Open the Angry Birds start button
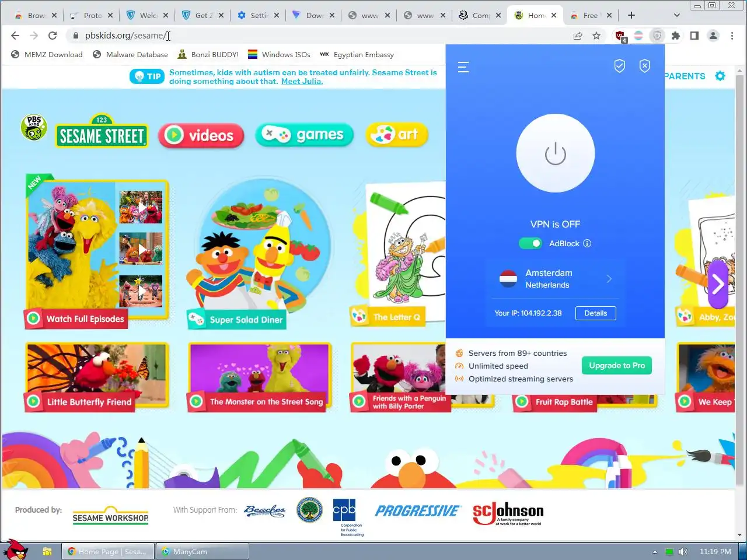The width and height of the screenshot is (747, 560). tap(14, 549)
